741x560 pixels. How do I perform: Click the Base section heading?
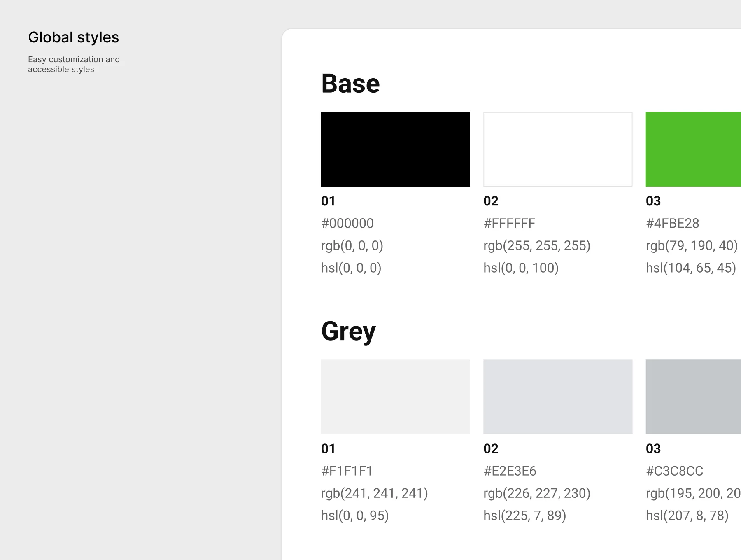point(350,84)
